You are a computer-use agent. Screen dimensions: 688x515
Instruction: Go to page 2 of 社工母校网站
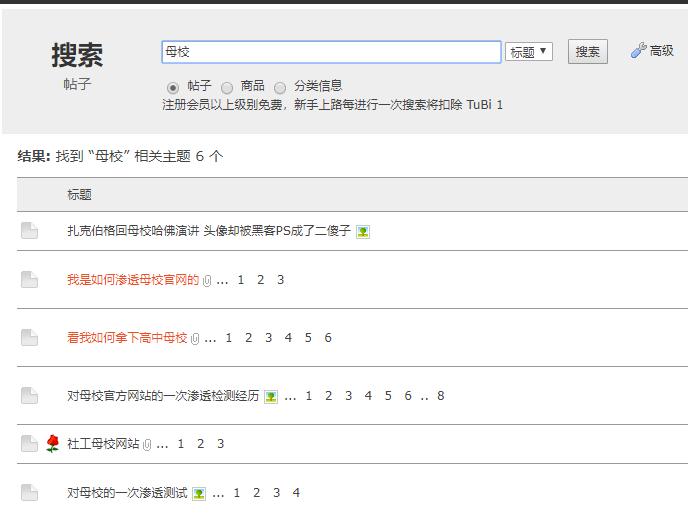pos(201,444)
